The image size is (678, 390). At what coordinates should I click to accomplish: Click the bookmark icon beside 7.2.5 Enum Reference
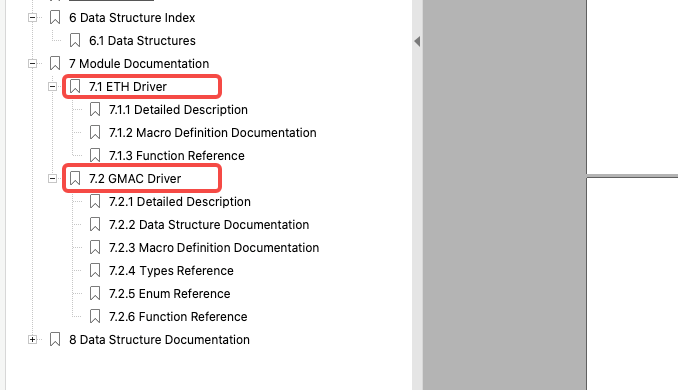pyautogui.click(x=95, y=294)
